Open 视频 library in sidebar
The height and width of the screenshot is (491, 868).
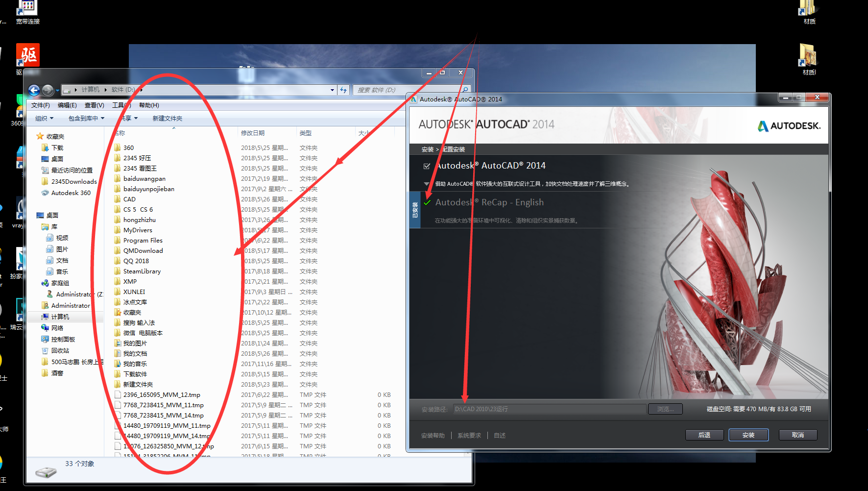[62, 238]
